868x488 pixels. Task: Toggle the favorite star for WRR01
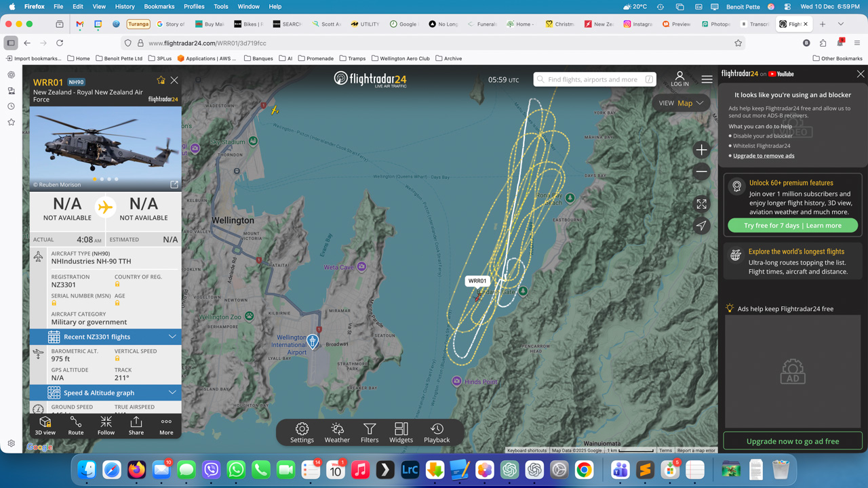(x=161, y=80)
